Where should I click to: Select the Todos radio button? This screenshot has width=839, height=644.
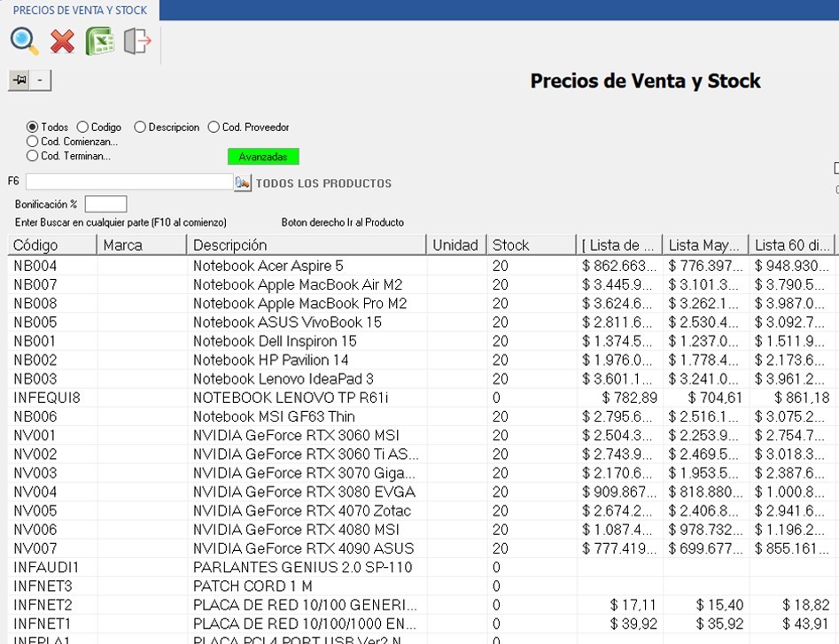(x=32, y=128)
